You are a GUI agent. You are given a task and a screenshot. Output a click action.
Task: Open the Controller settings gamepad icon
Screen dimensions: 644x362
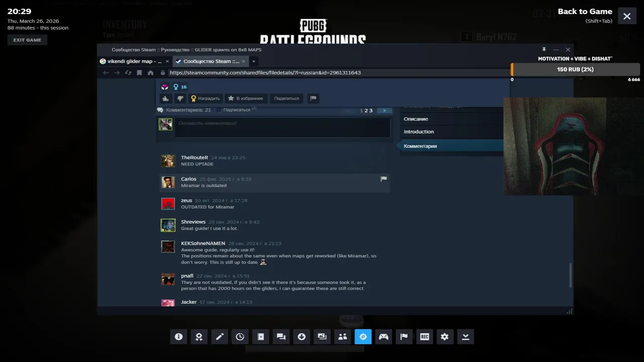pyautogui.click(x=383, y=337)
